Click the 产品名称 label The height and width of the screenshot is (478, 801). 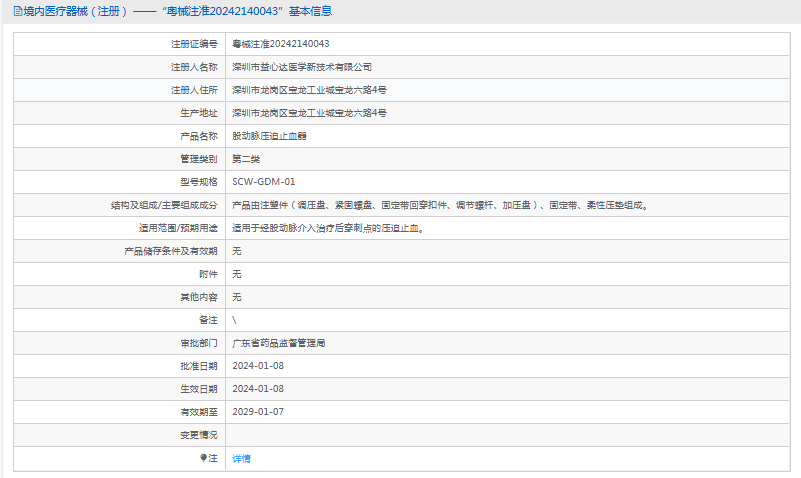[x=199, y=136]
